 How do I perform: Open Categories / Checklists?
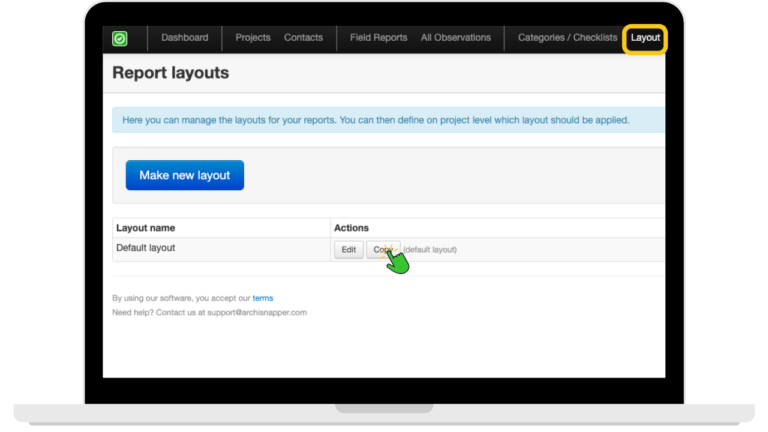(568, 38)
